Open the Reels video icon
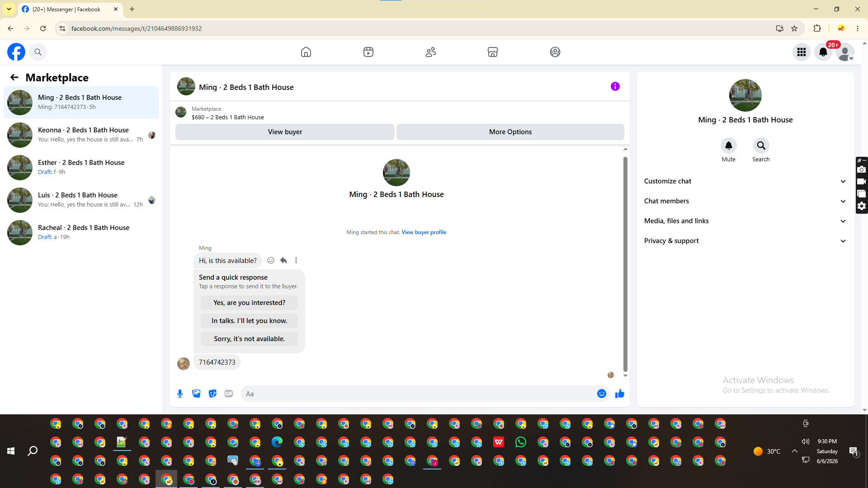The width and height of the screenshot is (868, 488). coord(368,52)
